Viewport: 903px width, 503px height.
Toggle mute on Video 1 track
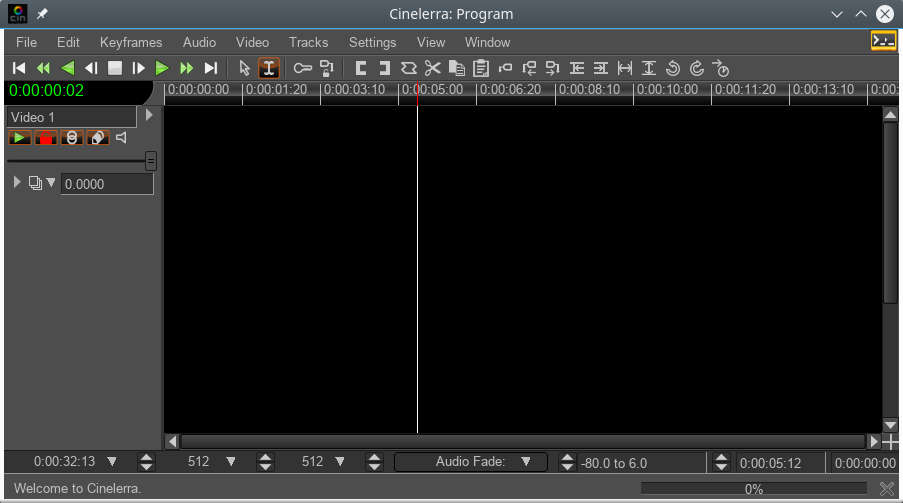122,138
